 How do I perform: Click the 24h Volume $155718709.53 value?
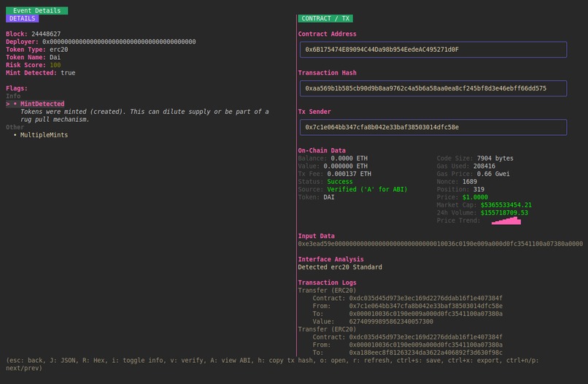(504, 213)
